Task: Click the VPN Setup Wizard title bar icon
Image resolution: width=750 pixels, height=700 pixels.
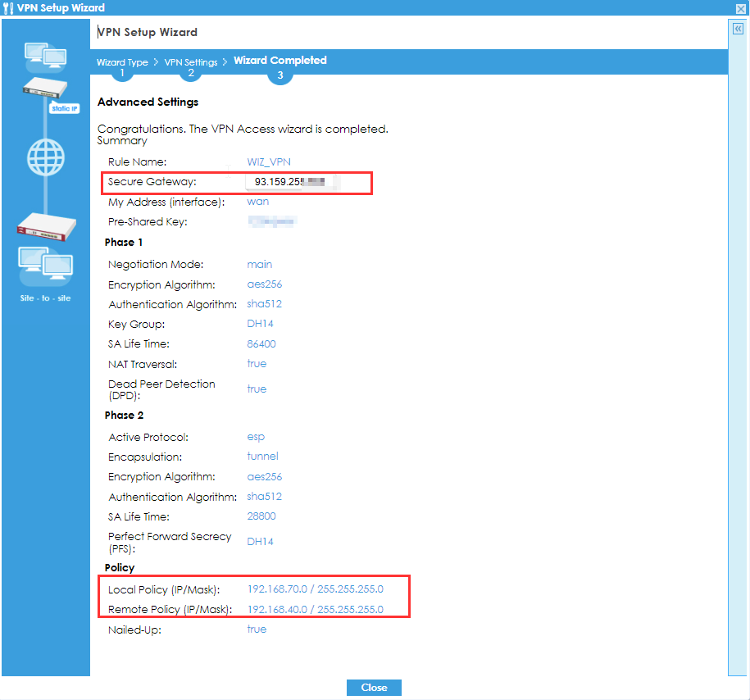Action: tap(8, 8)
